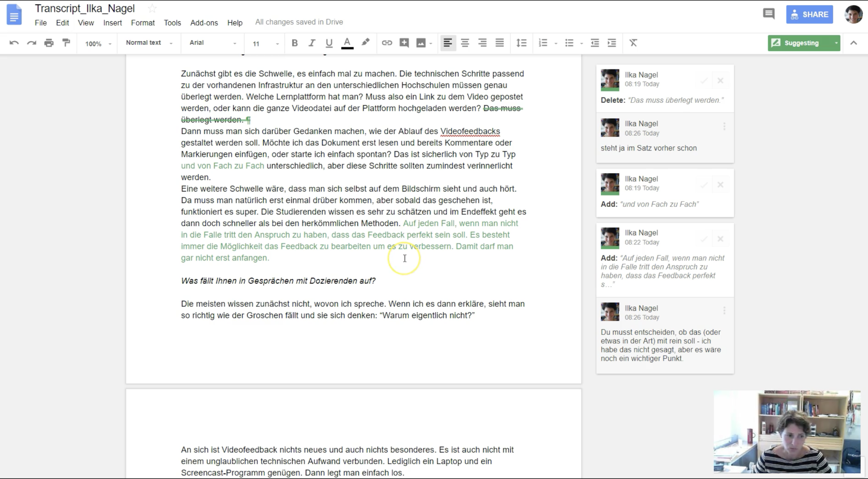Toggle Italic formatting
Image resolution: width=868 pixels, height=479 pixels.
coord(312,43)
